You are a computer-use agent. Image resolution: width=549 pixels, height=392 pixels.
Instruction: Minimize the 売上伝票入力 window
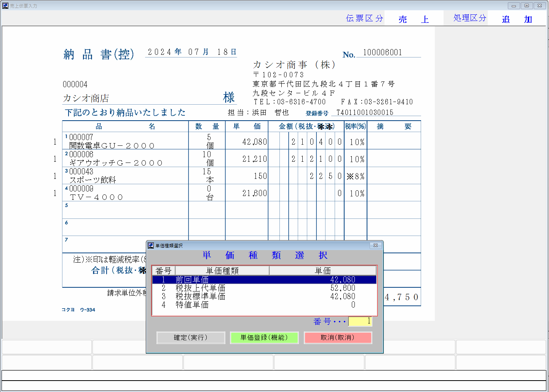(x=514, y=6)
